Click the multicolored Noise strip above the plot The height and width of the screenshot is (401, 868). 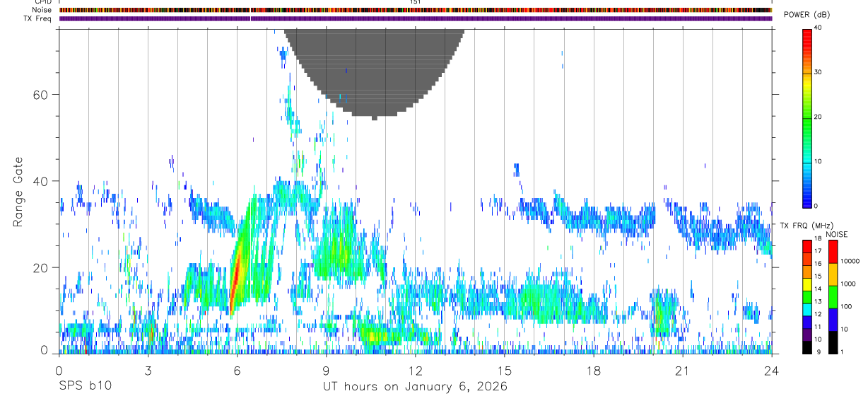pyautogui.click(x=415, y=10)
